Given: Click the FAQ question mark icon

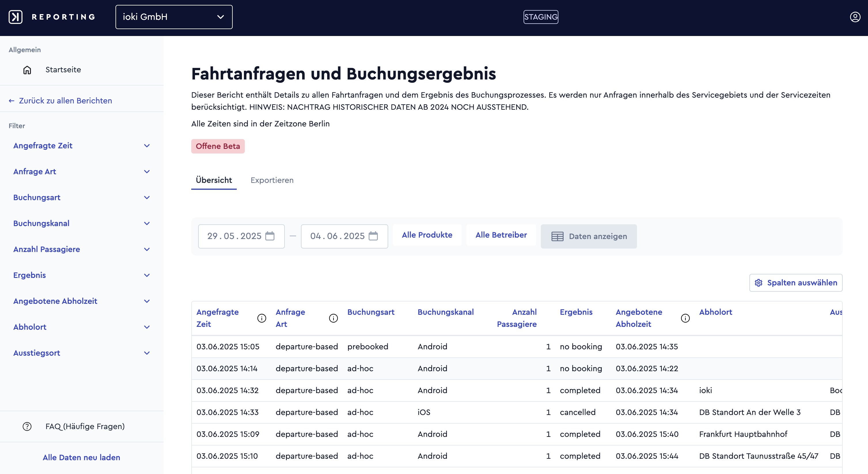Looking at the screenshot, I should pos(27,426).
